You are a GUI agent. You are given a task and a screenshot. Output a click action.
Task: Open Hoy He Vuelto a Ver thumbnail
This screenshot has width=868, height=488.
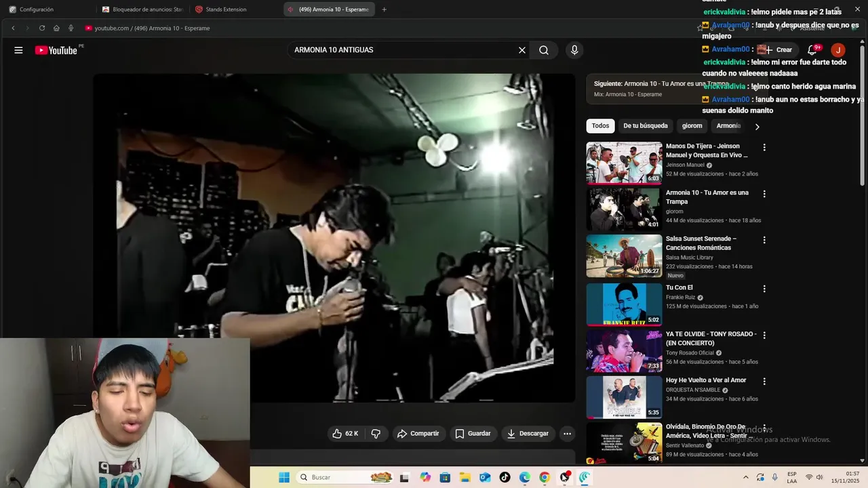click(x=624, y=397)
